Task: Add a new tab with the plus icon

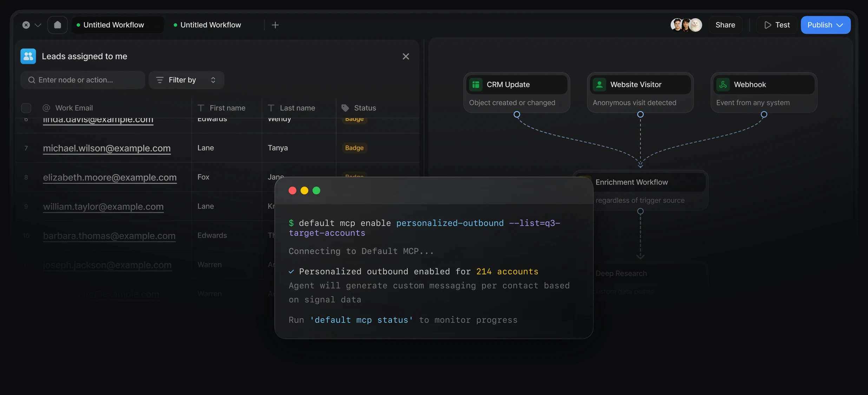Action: coord(275,25)
